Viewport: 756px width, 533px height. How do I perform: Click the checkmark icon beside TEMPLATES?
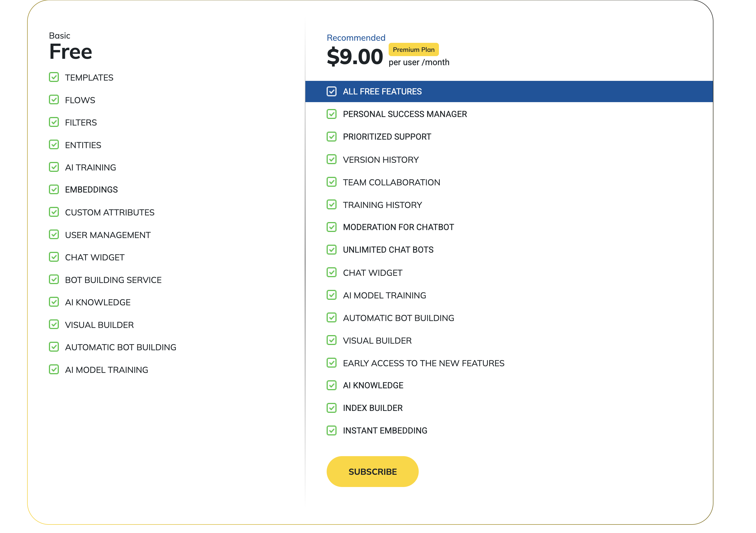coord(54,77)
